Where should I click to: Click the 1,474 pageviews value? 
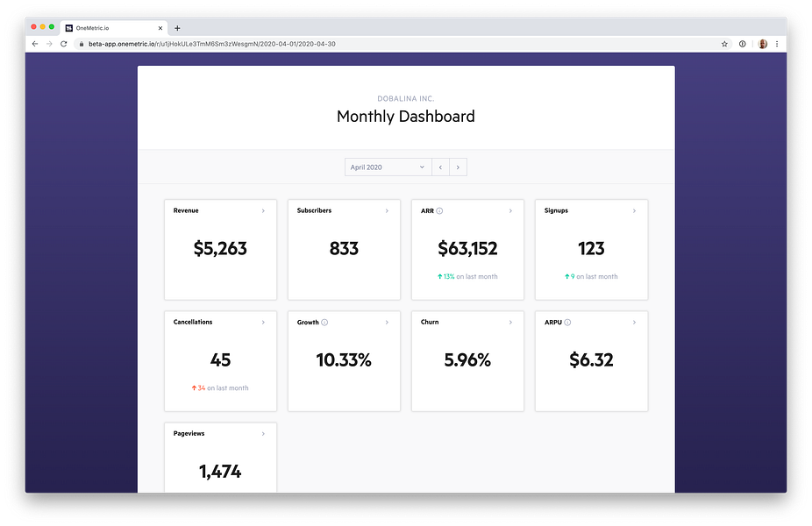tap(220, 472)
